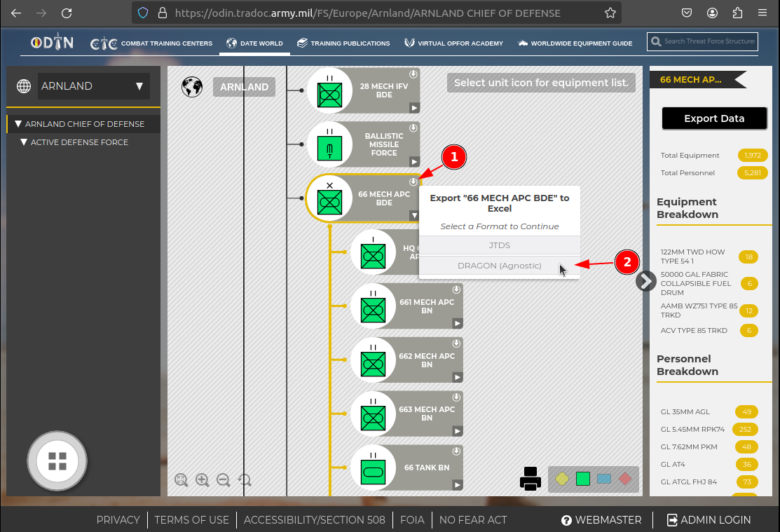Screen dimensions: 780x532
Task: Toggle the red diamond affiliation shape
Action: pyautogui.click(x=624, y=479)
